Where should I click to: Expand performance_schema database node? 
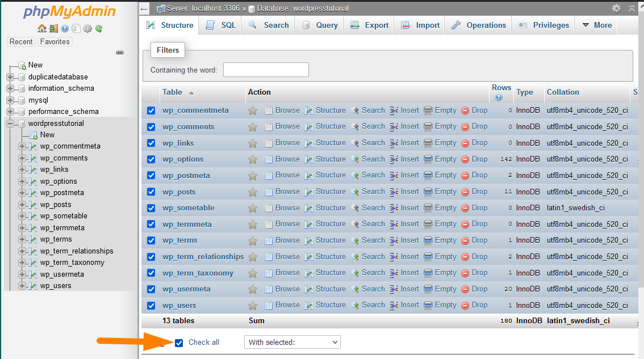point(10,112)
